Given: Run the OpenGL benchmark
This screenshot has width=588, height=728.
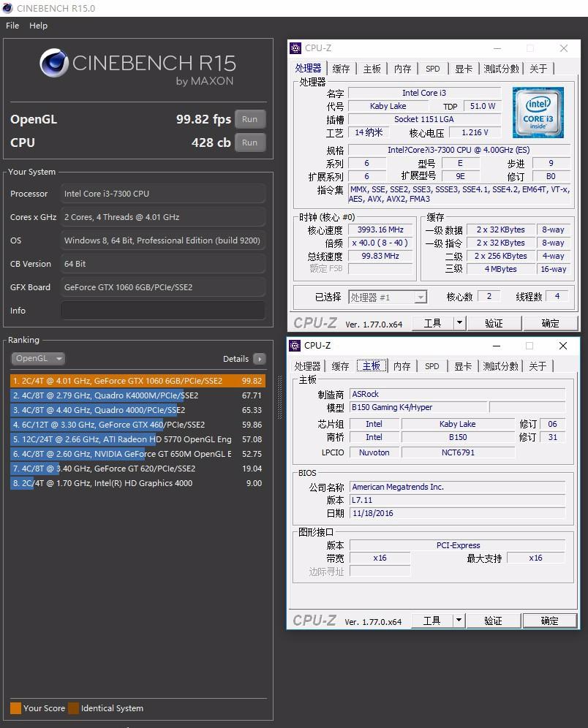Looking at the screenshot, I should [249, 118].
